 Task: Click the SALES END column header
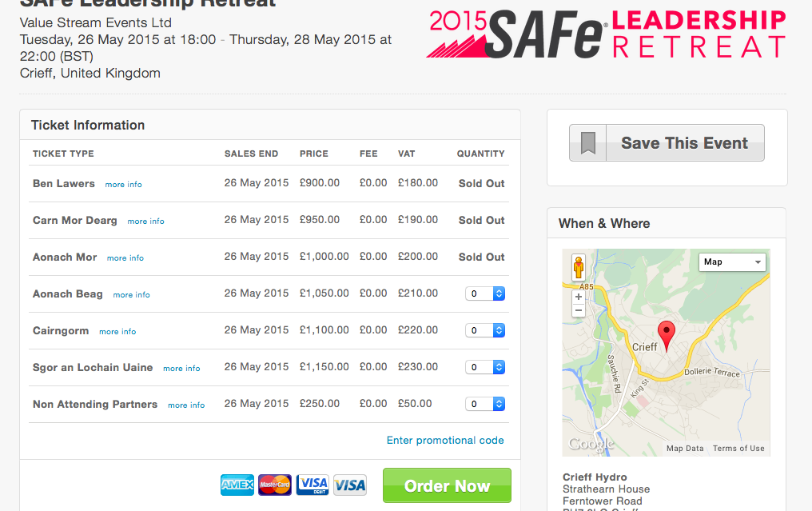pyautogui.click(x=251, y=154)
